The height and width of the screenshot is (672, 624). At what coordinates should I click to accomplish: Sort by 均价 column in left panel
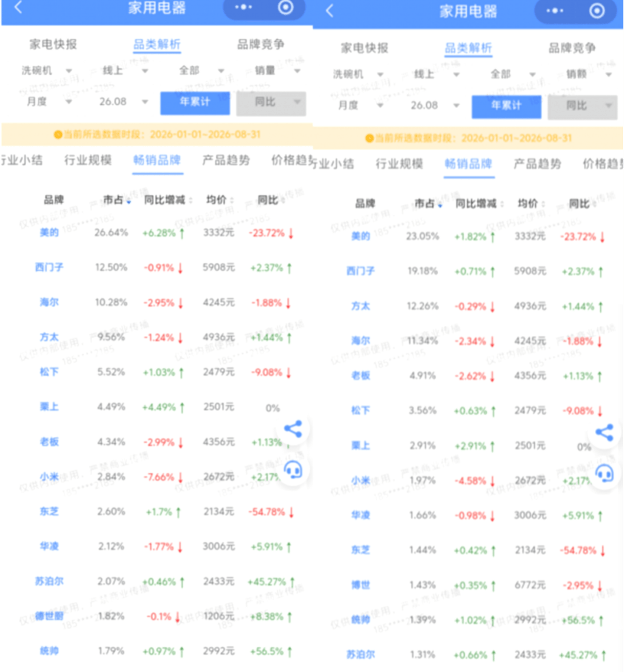point(219,200)
